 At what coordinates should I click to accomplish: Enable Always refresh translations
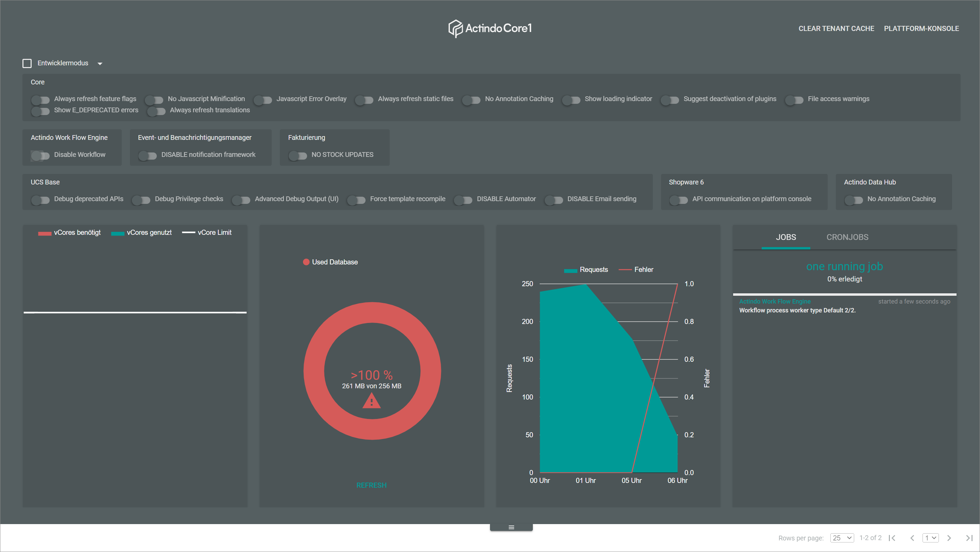coord(156,111)
